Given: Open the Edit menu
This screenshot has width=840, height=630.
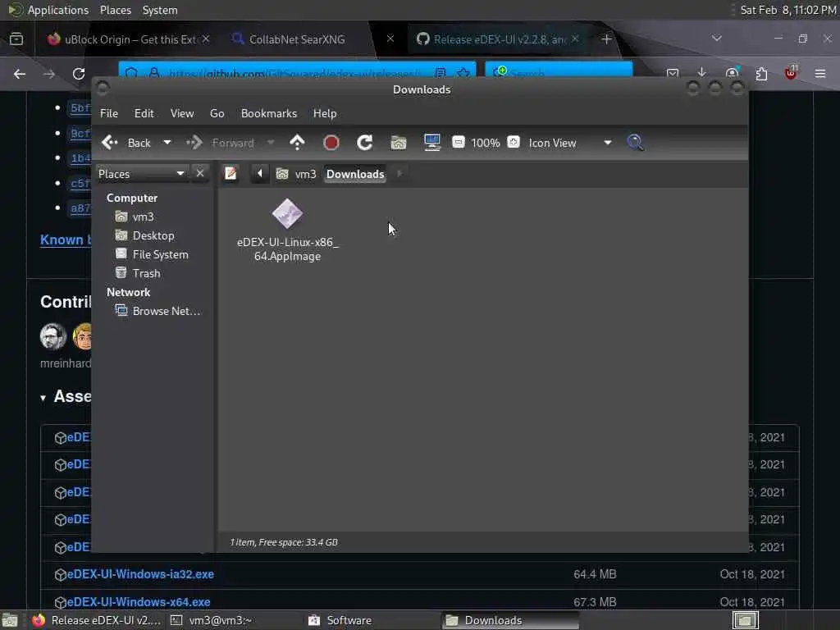Looking at the screenshot, I should point(144,113).
